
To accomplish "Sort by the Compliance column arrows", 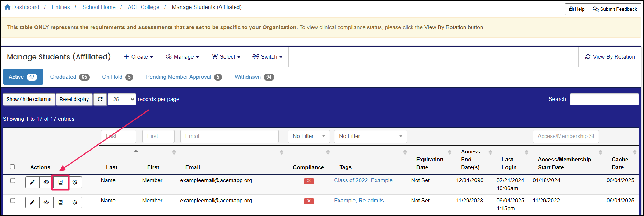I will pyautogui.click(x=328, y=152).
